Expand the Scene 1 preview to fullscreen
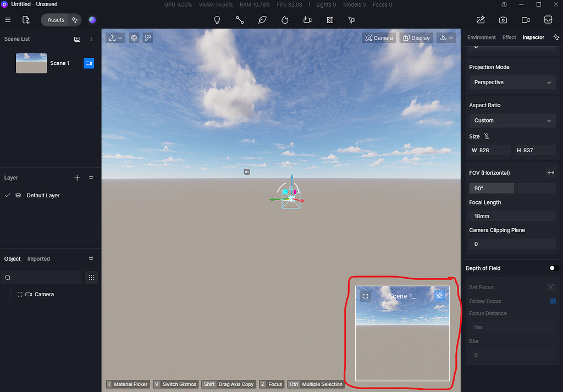This screenshot has width=563, height=392. (x=366, y=296)
